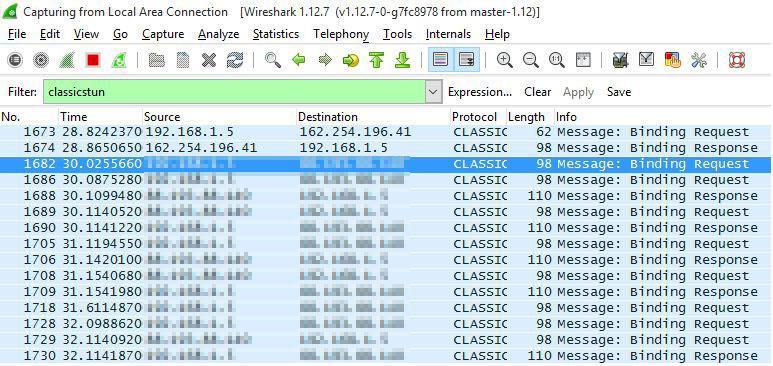The image size is (773, 366).
Task: Expand the filter history dropdown arrow
Action: (434, 92)
